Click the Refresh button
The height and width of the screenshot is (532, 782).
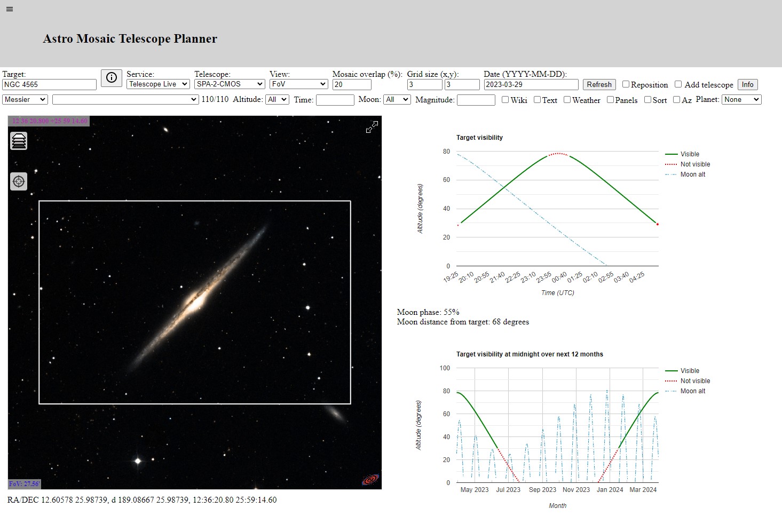pos(599,84)
